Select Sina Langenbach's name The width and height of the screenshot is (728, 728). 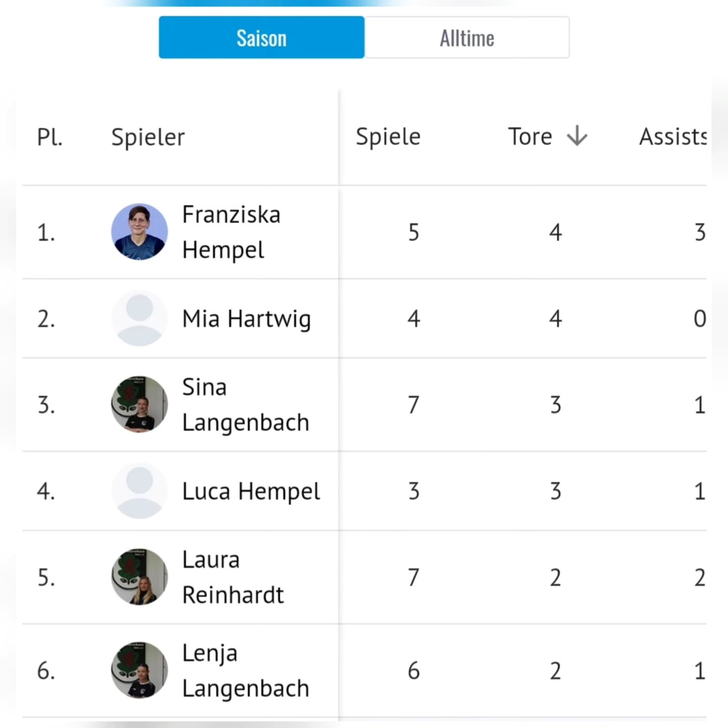click(x=245, y=404)
